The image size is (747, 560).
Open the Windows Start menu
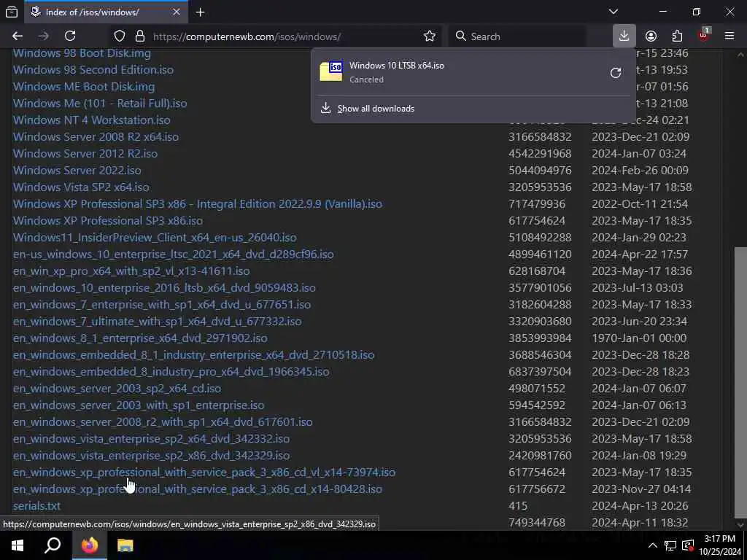point(18,545)
